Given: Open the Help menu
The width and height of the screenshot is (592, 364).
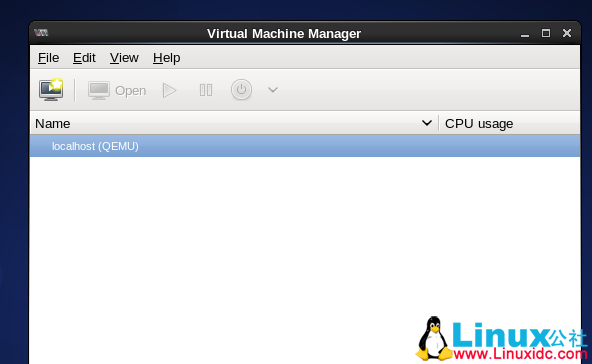Looking at the screenshot, I should [166, 58].
